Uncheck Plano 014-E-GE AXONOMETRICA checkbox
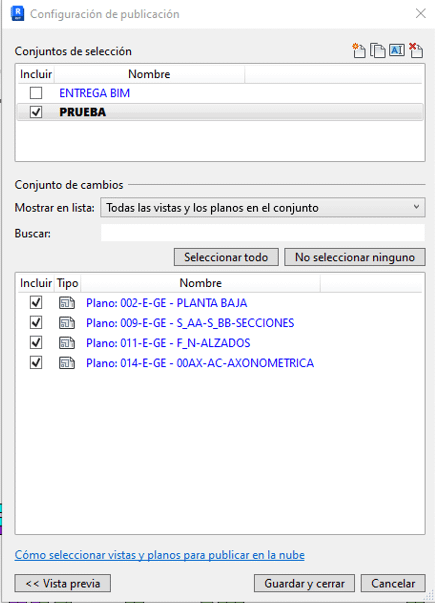Screen dimensions: 435x603 tap(36, 363)
